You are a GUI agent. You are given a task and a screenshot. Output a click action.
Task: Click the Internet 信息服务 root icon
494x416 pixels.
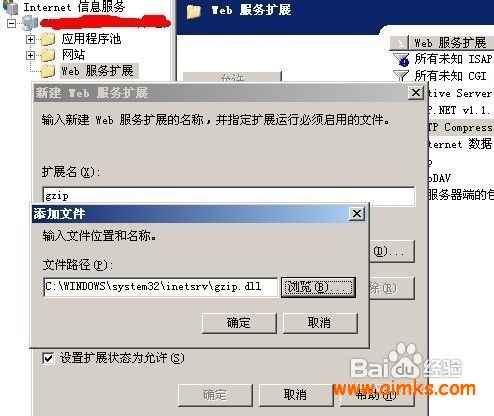coord(11,7)
